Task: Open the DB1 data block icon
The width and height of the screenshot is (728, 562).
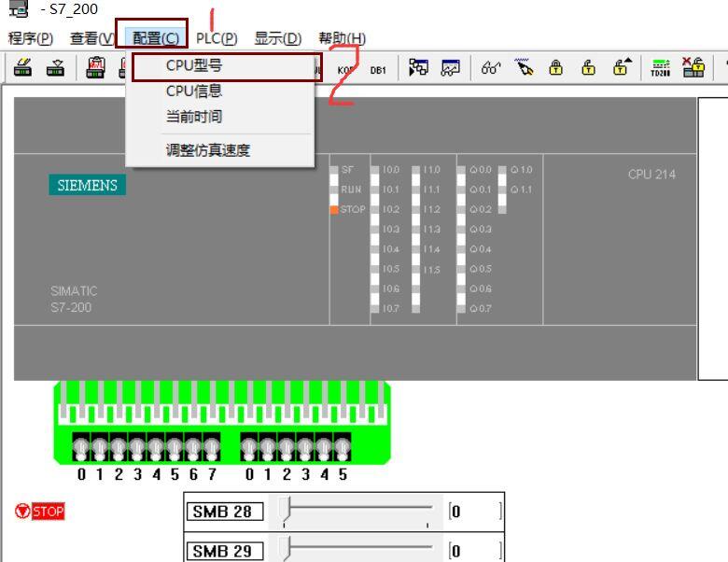Action: tap(378, 70)
